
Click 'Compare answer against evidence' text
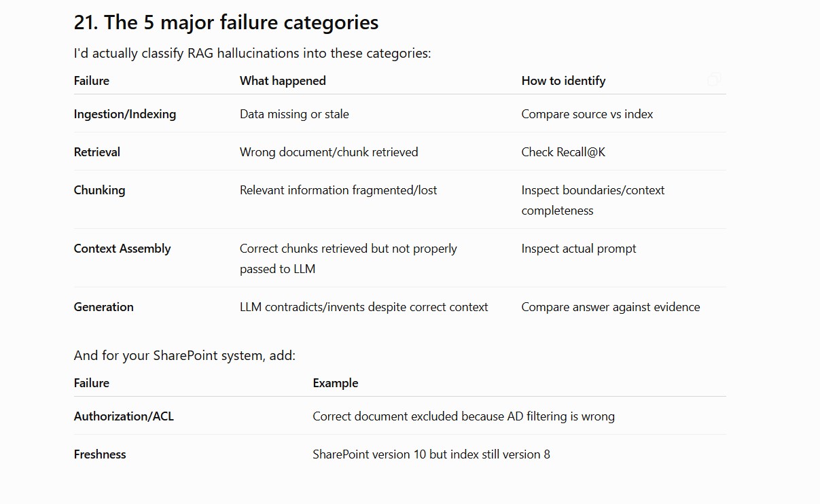(611, 307)
